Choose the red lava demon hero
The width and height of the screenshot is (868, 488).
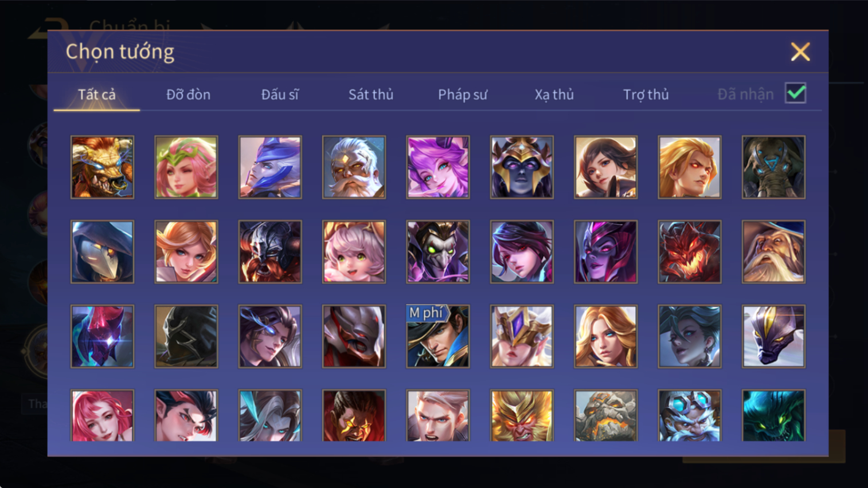[690, 252]
